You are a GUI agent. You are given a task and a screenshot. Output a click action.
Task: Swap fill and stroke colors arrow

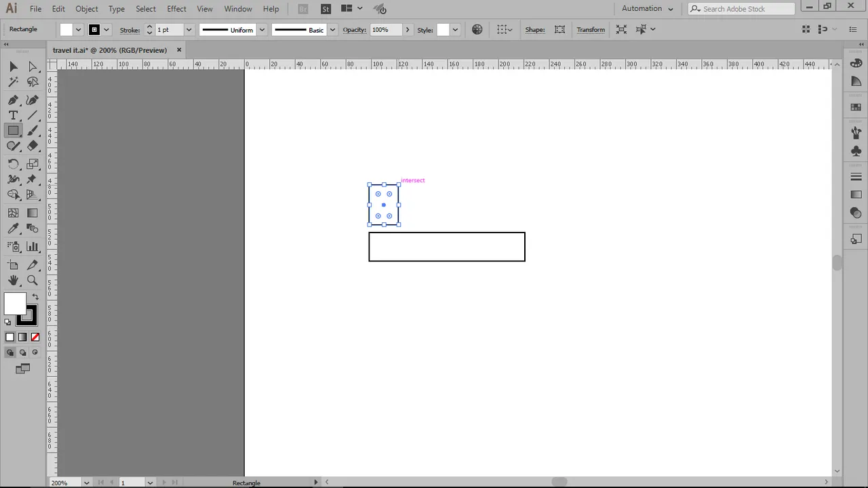35,297
